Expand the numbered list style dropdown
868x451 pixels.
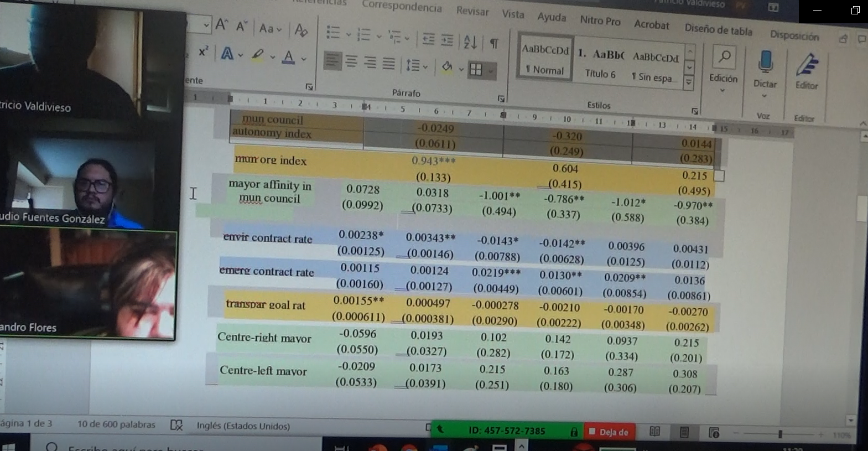point(379,37)
